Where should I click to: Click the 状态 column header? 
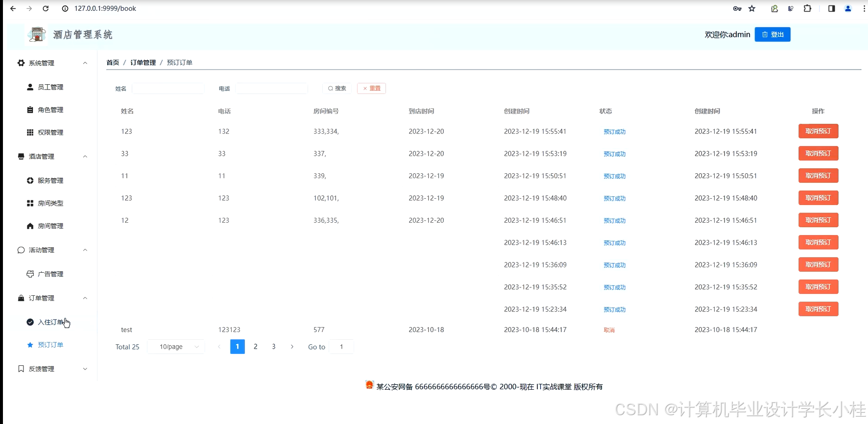[x=606, y=111]
